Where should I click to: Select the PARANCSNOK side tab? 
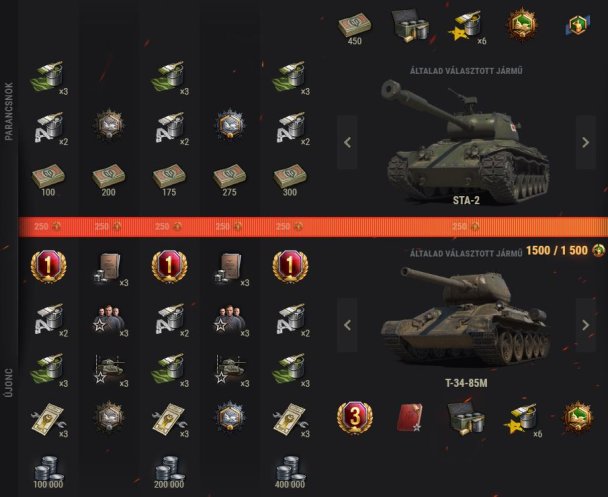pos(9,111)
